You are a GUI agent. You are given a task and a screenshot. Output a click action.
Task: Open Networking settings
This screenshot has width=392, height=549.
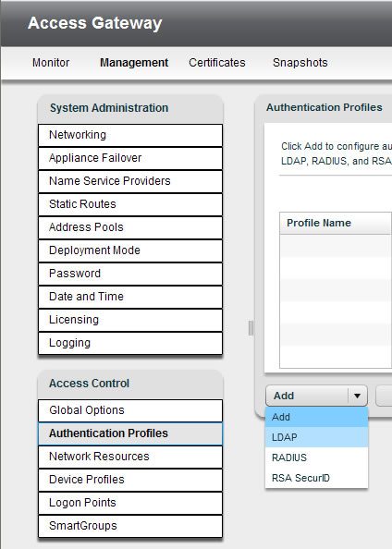coord(130,135)
